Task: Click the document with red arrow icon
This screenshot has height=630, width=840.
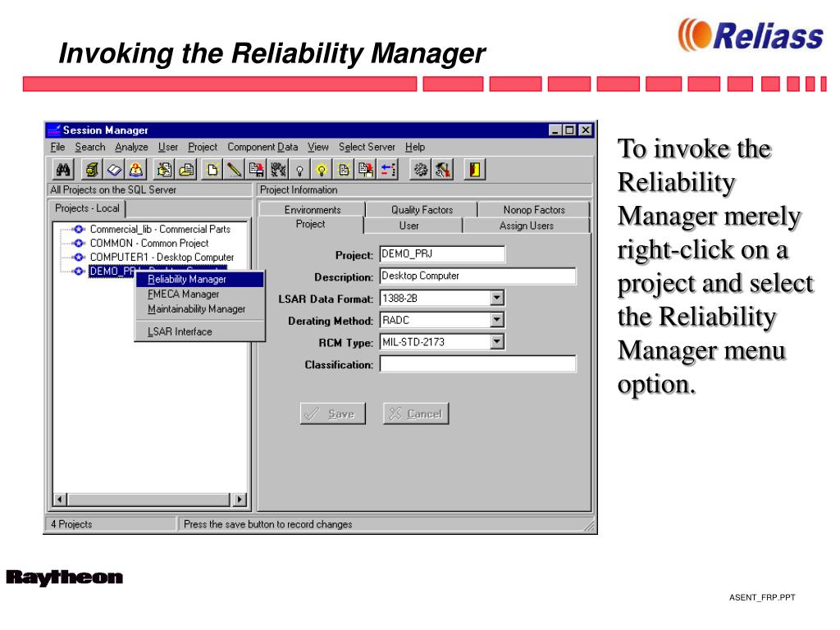Action: coord(366,170)
